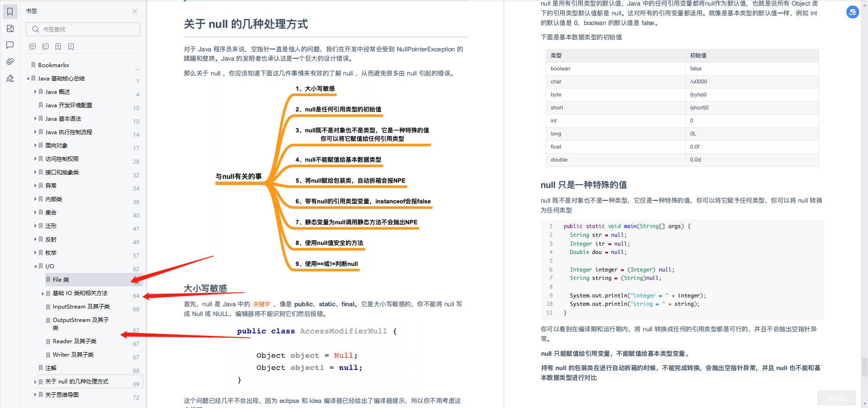868x408 pixels.
Task: Collapse the I/O bookmark node
Action: point(35,266)
